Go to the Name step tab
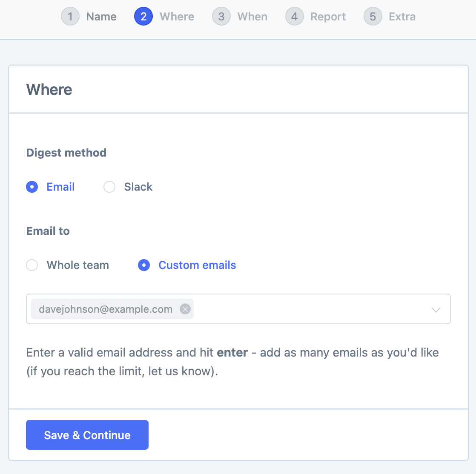 pyautogui.click(x=101, y=17)
